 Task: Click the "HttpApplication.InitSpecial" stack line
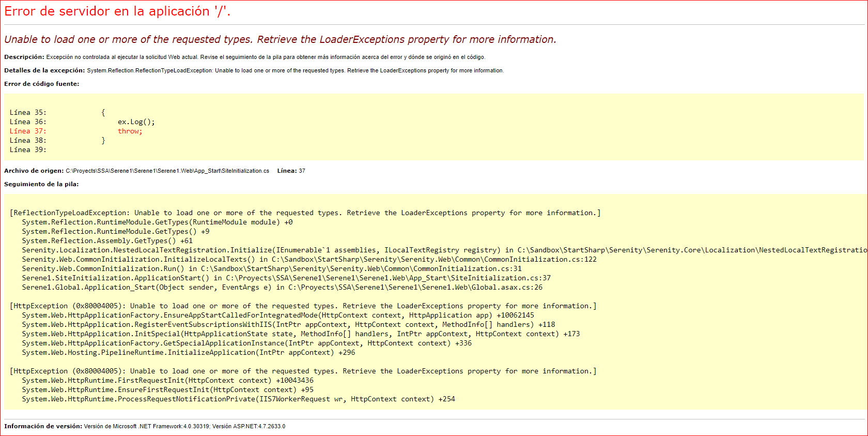point(301,334)
